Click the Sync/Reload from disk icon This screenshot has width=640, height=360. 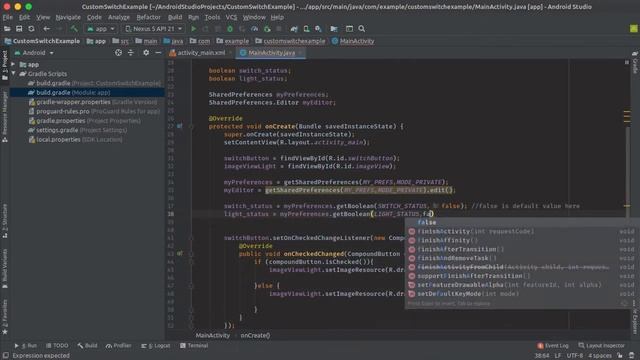pos(31,29)
